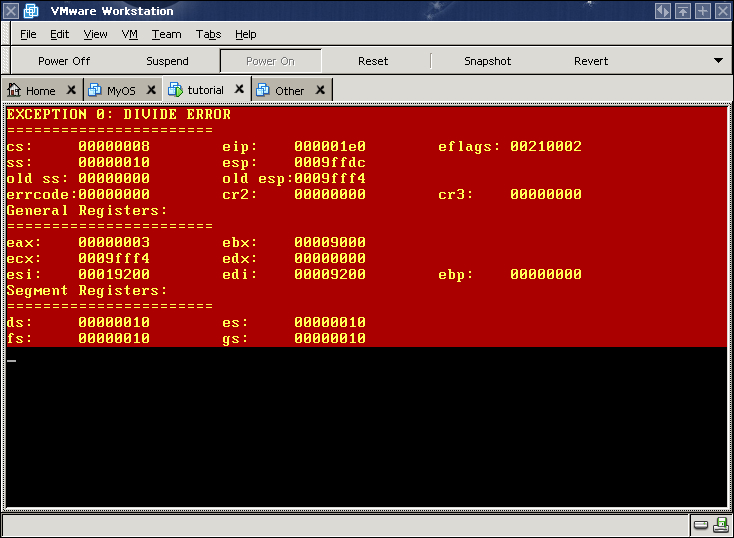Click the old esp value 0009fff4
Screen dimensions: 734x538
pyautogui.click(x=330, y=178)
